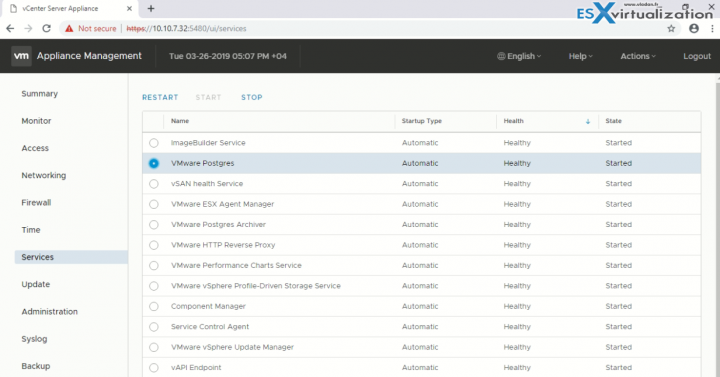Open new tab with plus icon
The width and height of the screenshot is (720, 377).
coord(151,8)
